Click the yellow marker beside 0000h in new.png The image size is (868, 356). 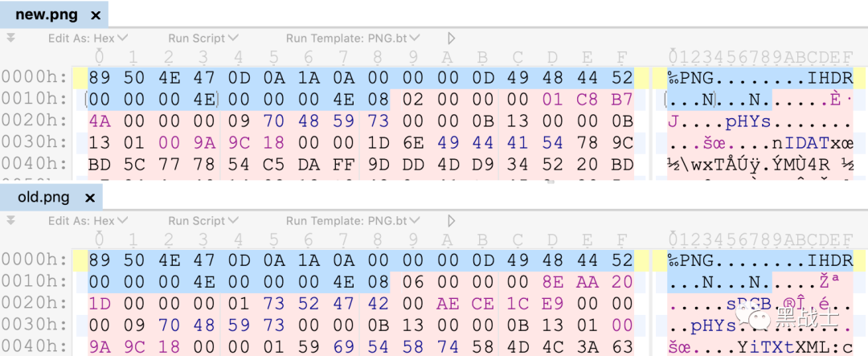pyautogui.click(x=80, y=78)
